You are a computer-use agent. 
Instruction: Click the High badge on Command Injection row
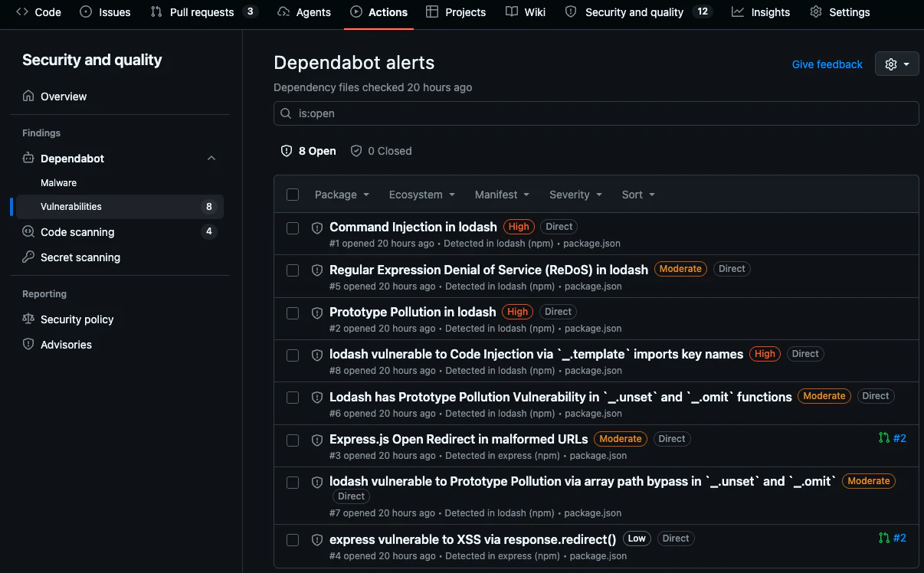coord(519,227)
